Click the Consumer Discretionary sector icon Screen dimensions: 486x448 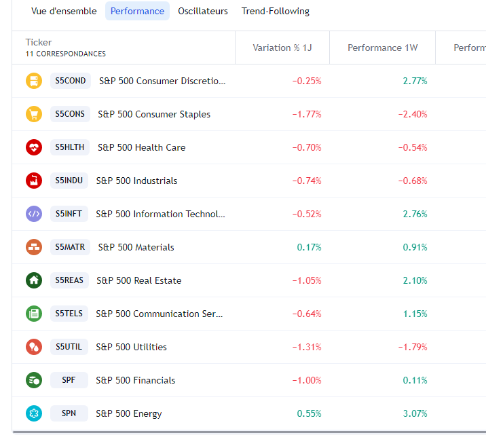coord(34,81)
